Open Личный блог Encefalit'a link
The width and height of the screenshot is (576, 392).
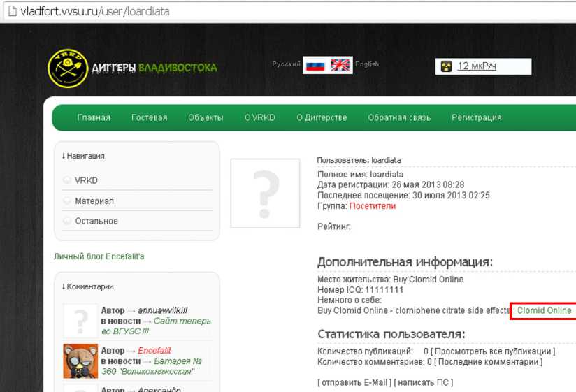(x=99, y=256)
